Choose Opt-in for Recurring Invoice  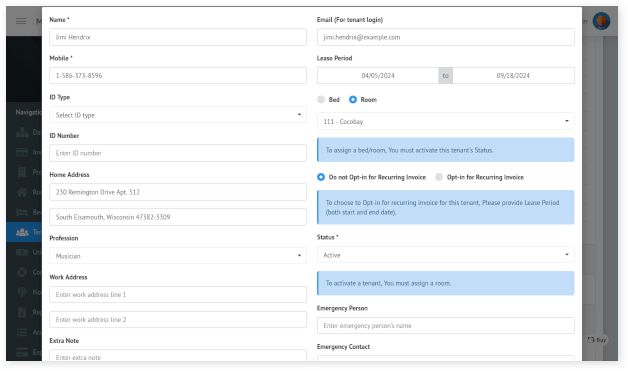tap(439, 177)
